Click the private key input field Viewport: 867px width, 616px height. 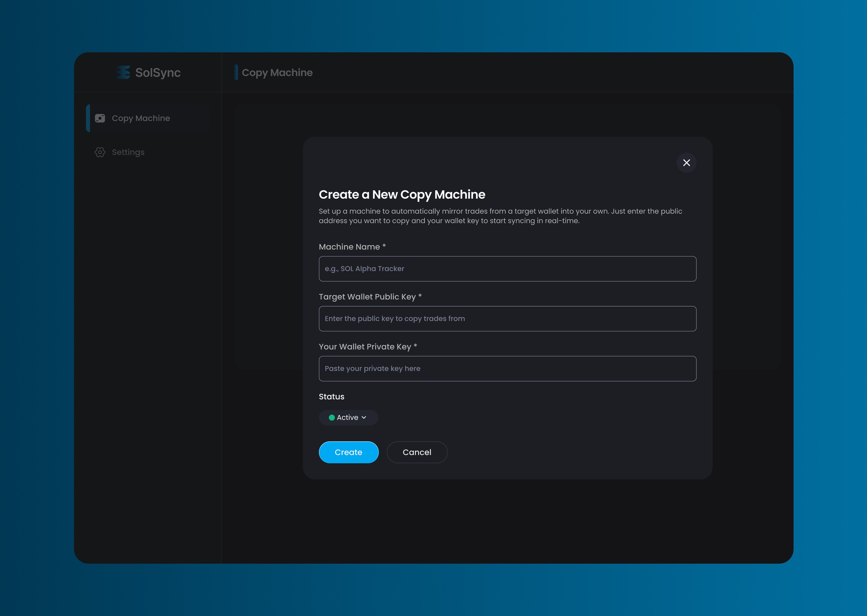pos(507,369)
